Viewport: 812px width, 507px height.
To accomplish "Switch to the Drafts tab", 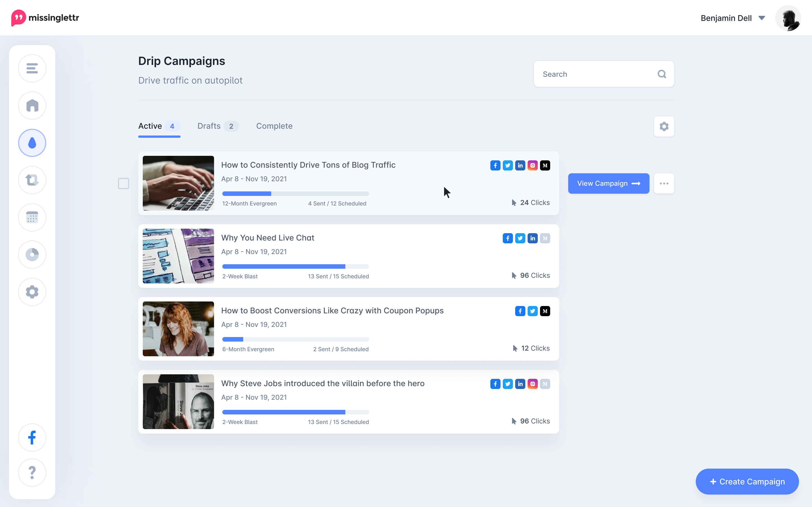I will [x=218, y=126].
